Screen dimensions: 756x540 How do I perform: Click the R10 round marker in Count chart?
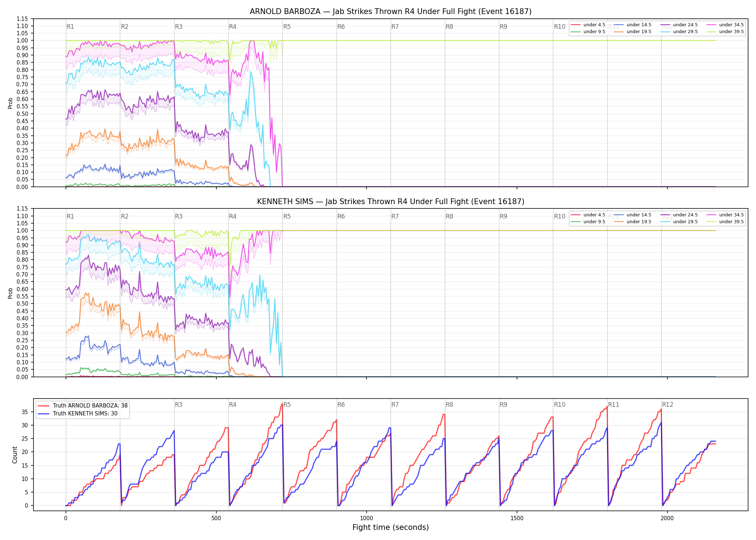(x=559, y=405)
